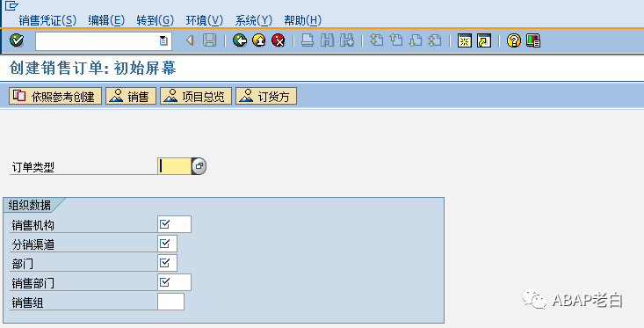Image resolution: width=644 pixels, height=328 pixels.
Task: Click the 创建销售订单: 初始屏幕 title
Action: (93, 68)
